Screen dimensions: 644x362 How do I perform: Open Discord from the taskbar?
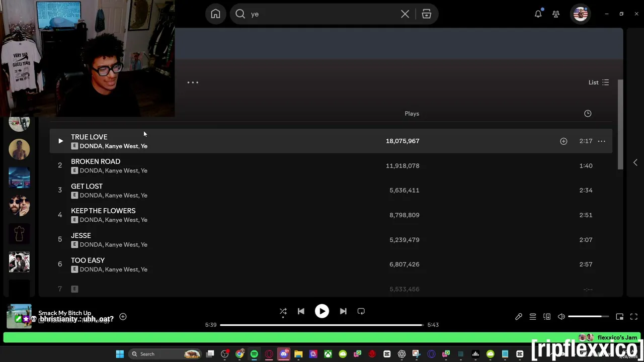pyautogui.click(x=283, y=354)
